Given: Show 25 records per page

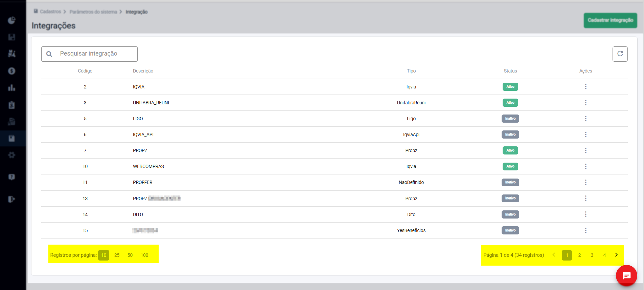Looking at the screenshot, I should [117, 255].
